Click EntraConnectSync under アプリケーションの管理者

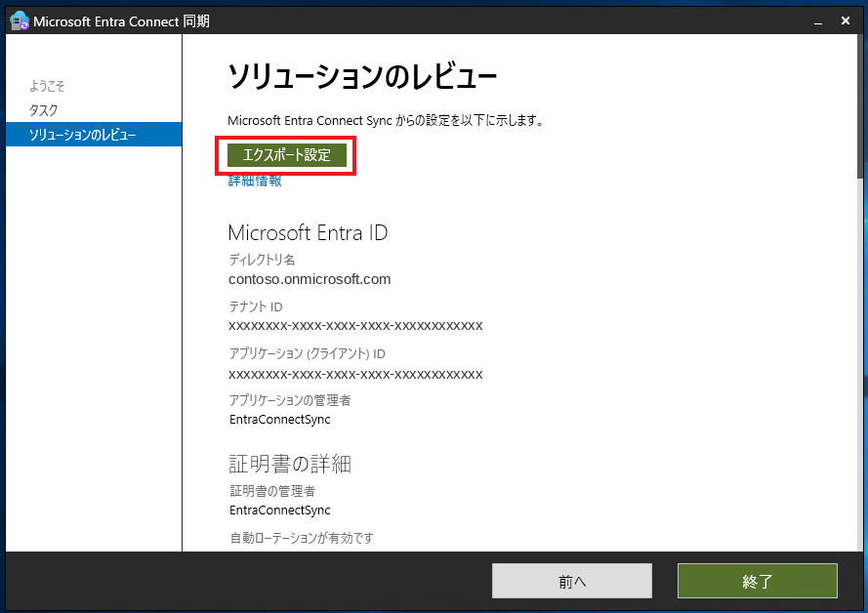[x=279, y=420]
